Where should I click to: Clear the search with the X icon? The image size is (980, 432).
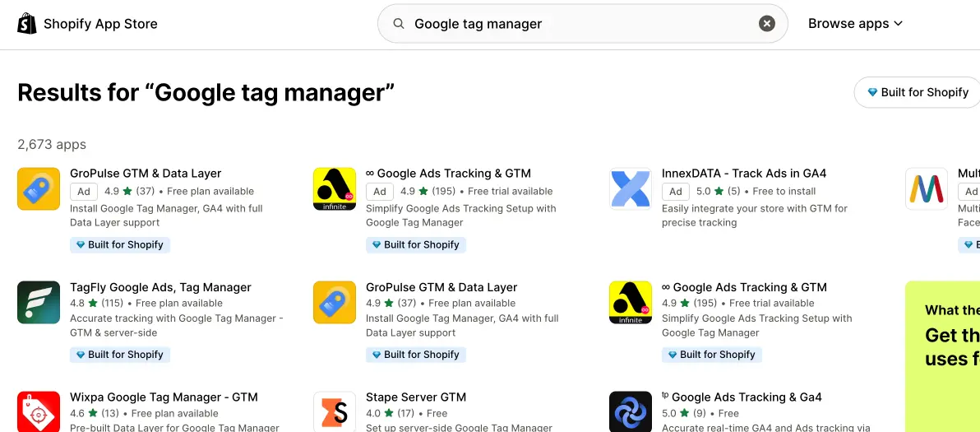click(x=767, y=24)
